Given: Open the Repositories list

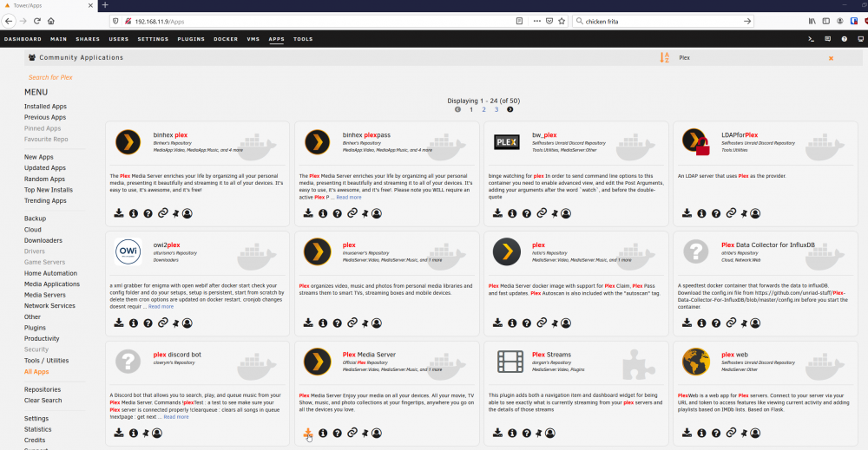Looking at the screenshot, I should click(43, 389).
